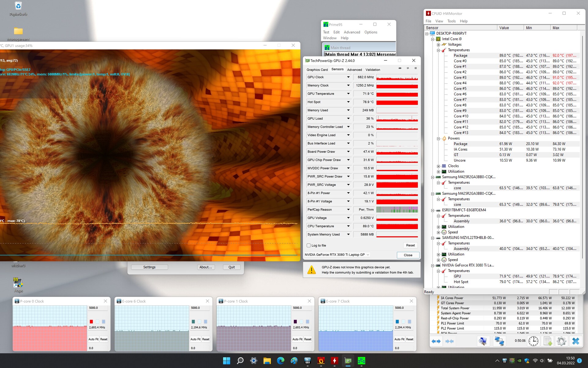Click HWiNFO add logging sheet icon

pos(548,341)
